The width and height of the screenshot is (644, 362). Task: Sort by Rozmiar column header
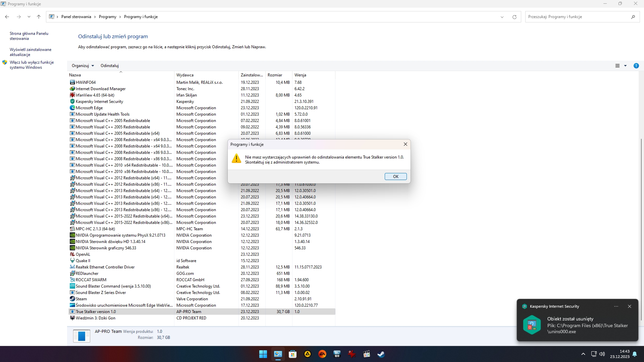point(279,75)
